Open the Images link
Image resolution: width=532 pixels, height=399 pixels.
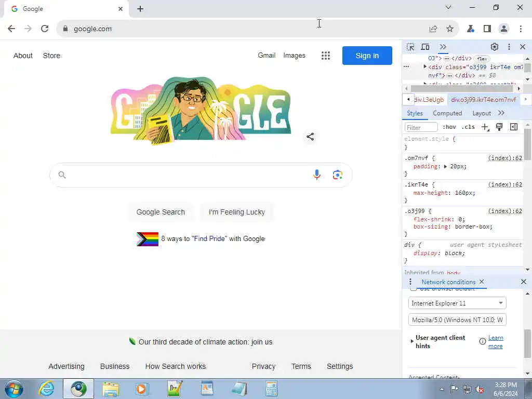click(x=294, y=55)
